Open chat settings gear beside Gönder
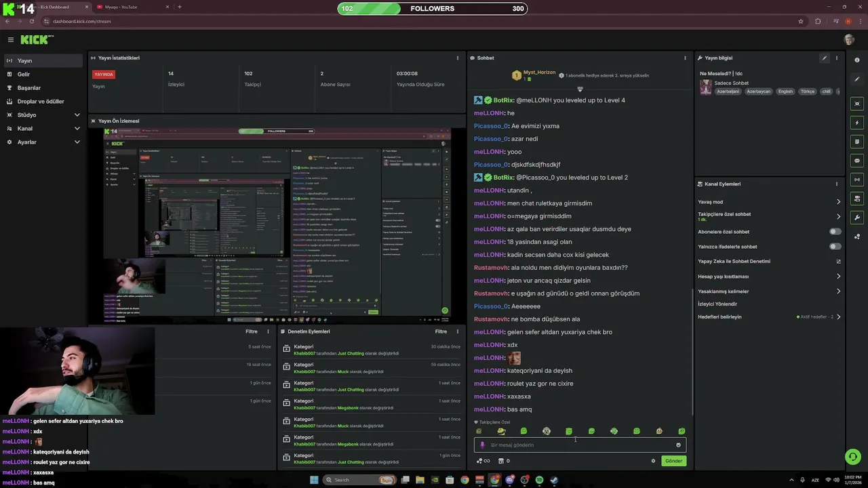This screenshot has height=488, width=868. pyautogui.click(x=654, y=461)
